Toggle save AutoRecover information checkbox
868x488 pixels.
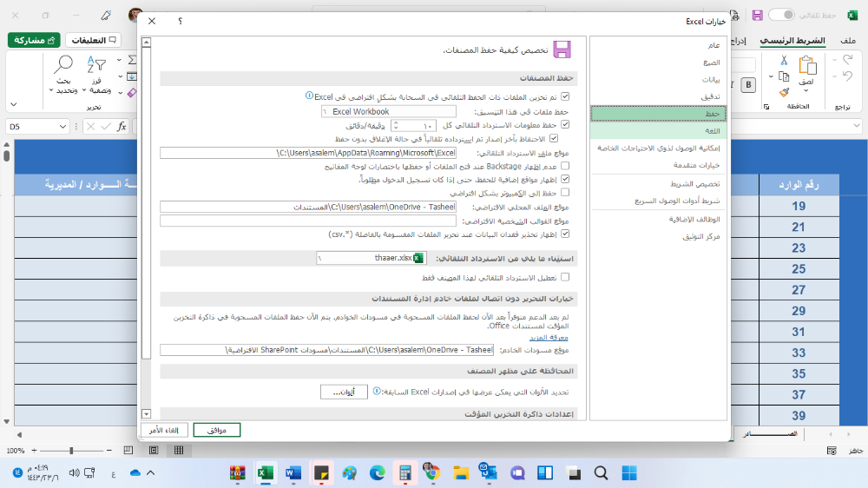565,125
